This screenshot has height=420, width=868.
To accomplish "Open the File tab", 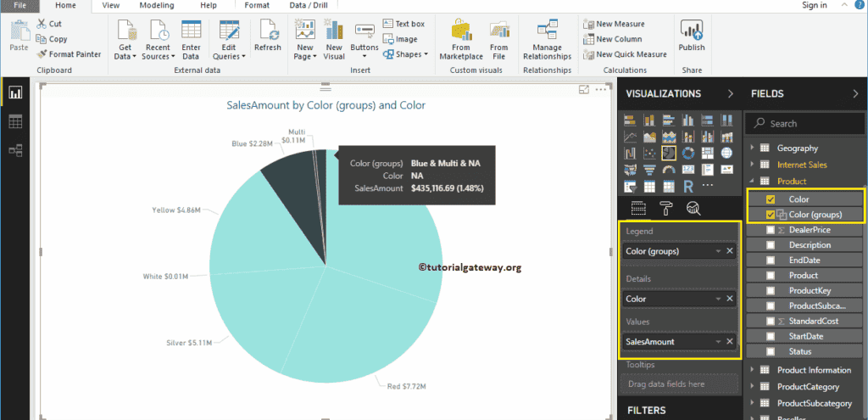I will point(20,6).
